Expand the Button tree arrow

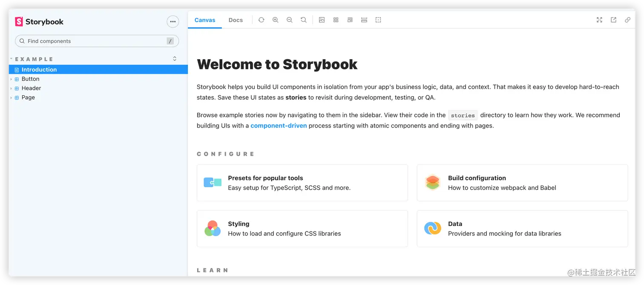click(x=11, y=79)
